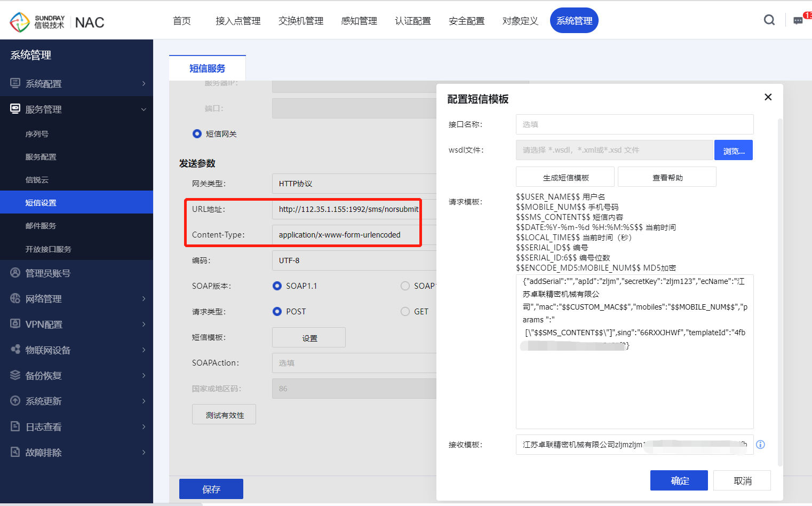The height and width of the screenshot is (506, 812).
Task: Open the message notifications icon
Action: 798,21
